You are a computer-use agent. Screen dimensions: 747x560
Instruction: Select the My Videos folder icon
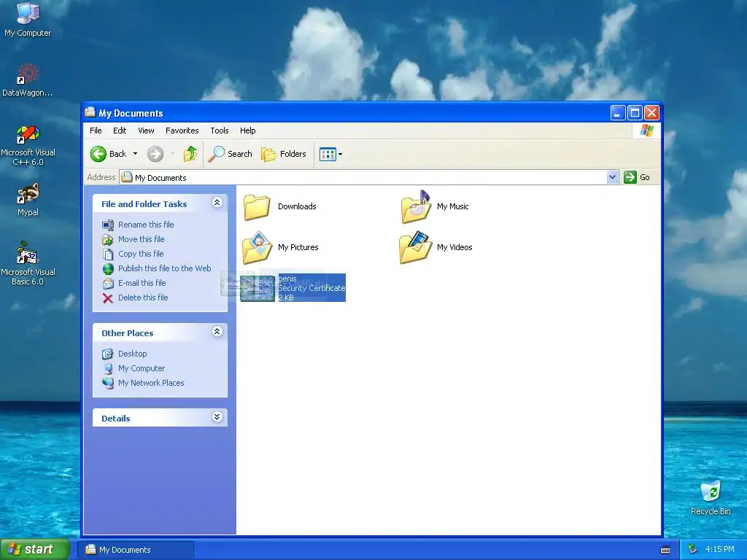[415, 248]
